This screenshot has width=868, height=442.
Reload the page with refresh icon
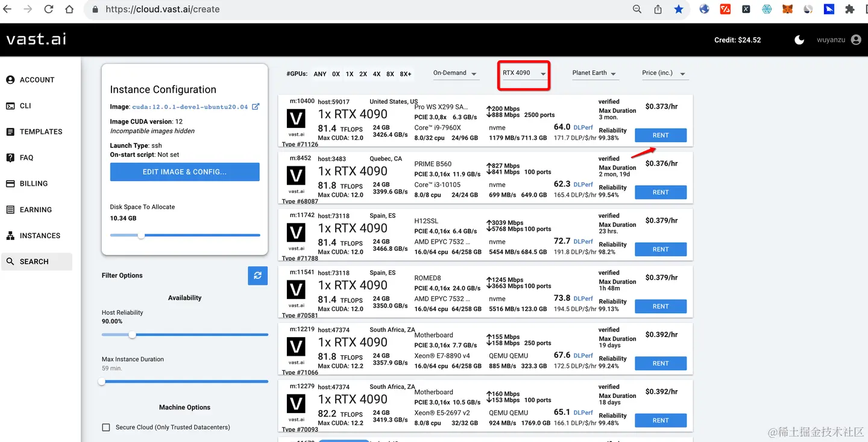[x=49, y=9]
